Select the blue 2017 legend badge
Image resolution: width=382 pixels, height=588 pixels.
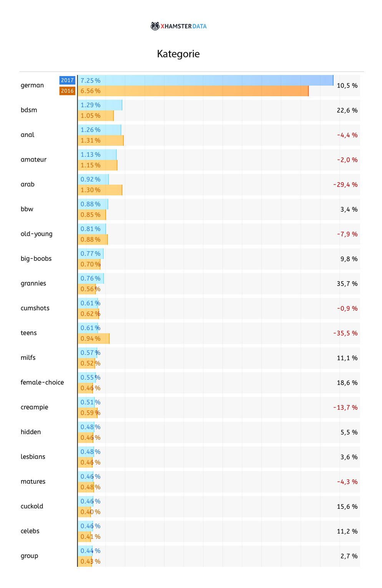(67, 80)
